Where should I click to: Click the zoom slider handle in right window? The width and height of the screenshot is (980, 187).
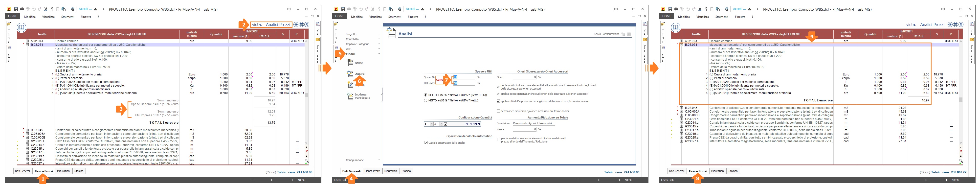(x=926, y=180)
